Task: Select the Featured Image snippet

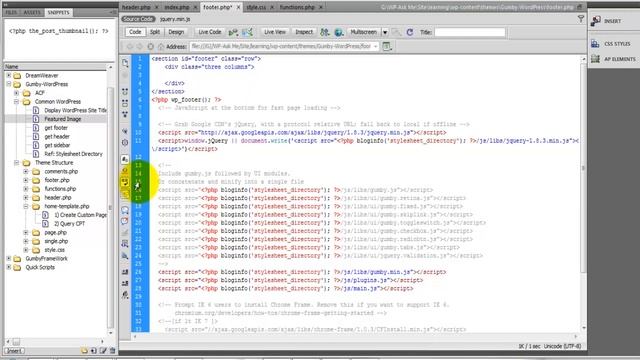Action: tap(62, 119)
